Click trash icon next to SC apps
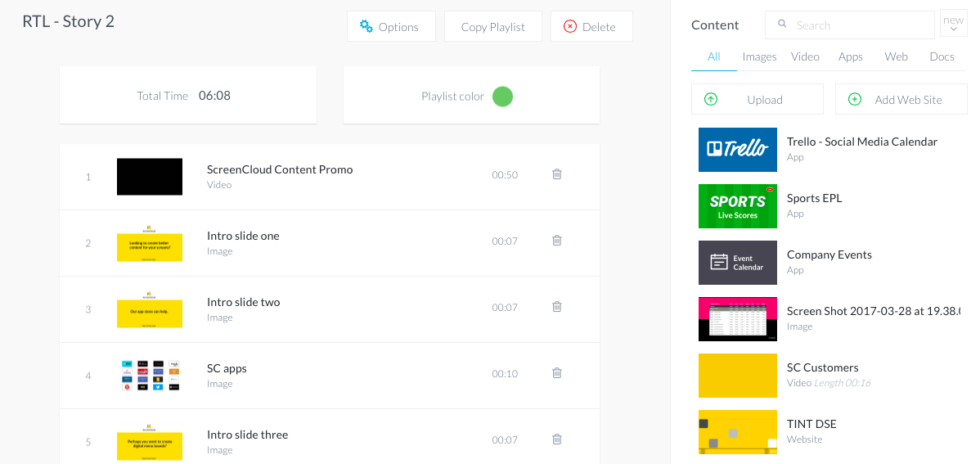This screenshot has height=464, width=980. [557, 373]
